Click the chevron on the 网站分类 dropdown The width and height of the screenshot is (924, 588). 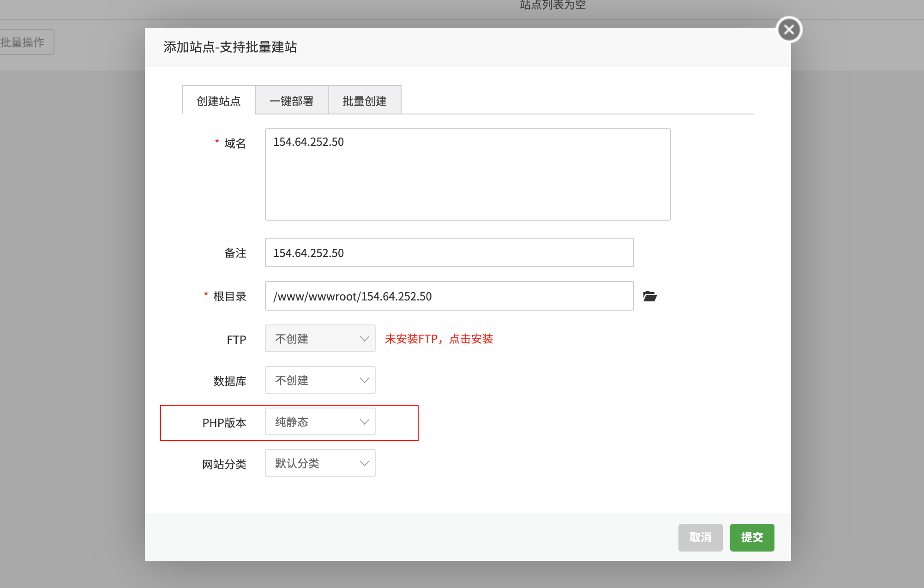click(364, 463)
